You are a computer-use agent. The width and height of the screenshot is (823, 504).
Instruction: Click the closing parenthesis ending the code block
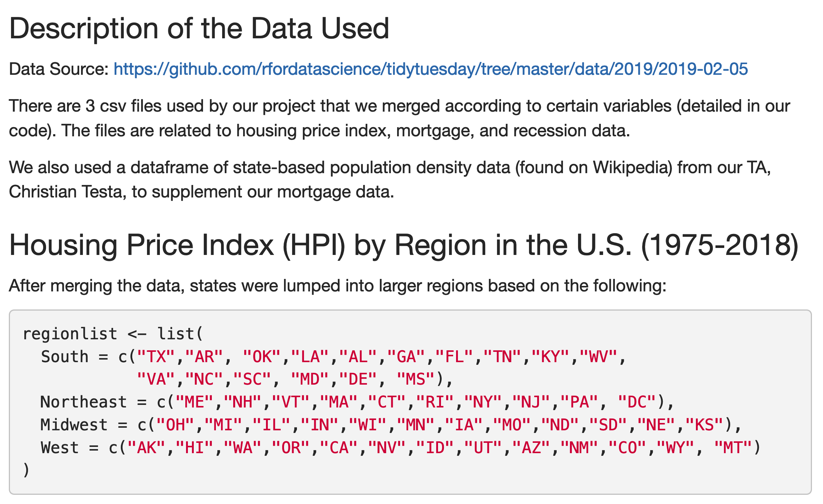tap(26, 470)
